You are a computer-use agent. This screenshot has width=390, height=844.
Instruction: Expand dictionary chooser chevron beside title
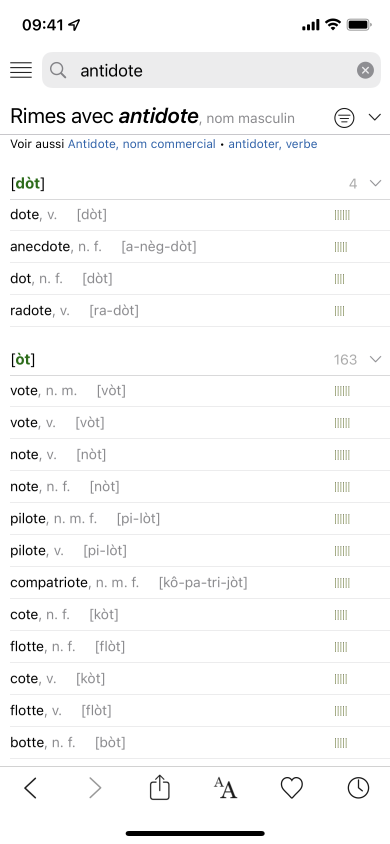tap(375, 117)
